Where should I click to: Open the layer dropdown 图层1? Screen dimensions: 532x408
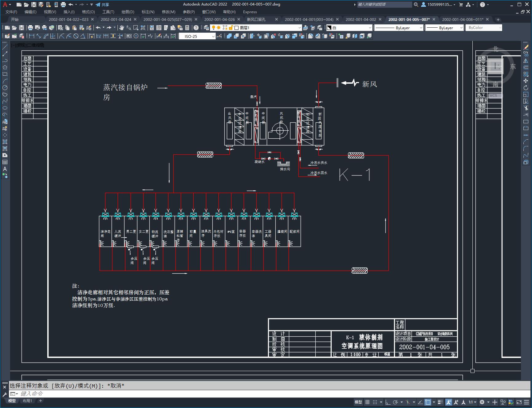[256, 28]
